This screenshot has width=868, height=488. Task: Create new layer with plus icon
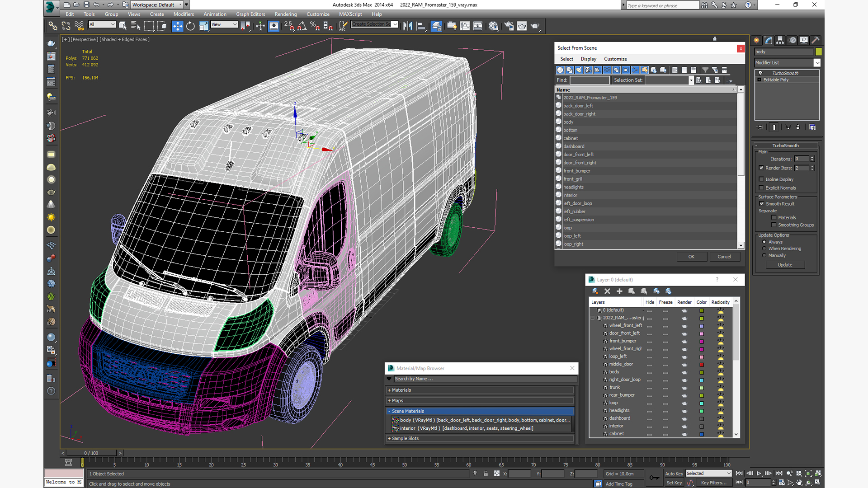click(619, 291)
